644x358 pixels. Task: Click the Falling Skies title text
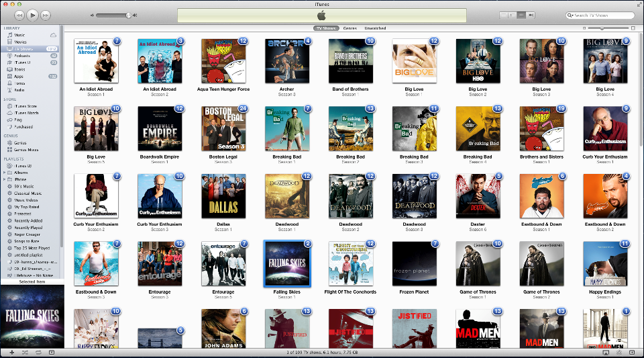tap(286, 292)
